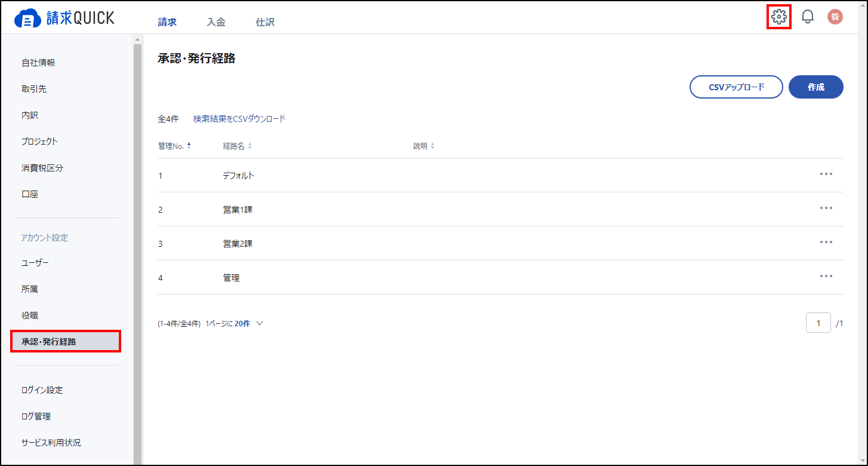The image size is (868, 466).
Task: Open 所属 in the sidebar
Action: [30, 289]
